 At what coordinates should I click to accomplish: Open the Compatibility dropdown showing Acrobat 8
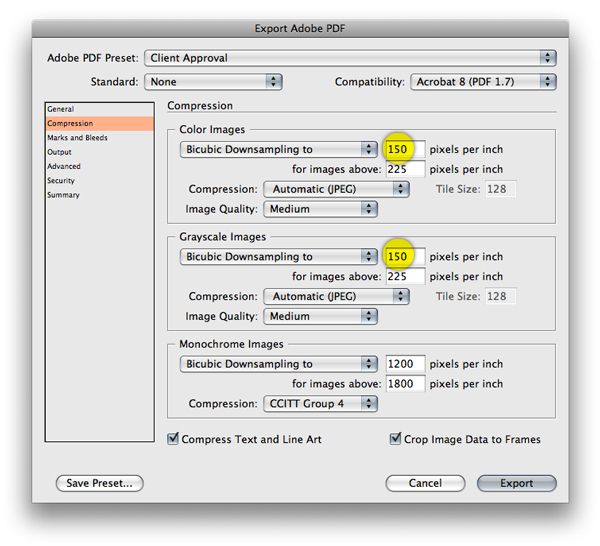pyautogui.click(x=483, y=82)
